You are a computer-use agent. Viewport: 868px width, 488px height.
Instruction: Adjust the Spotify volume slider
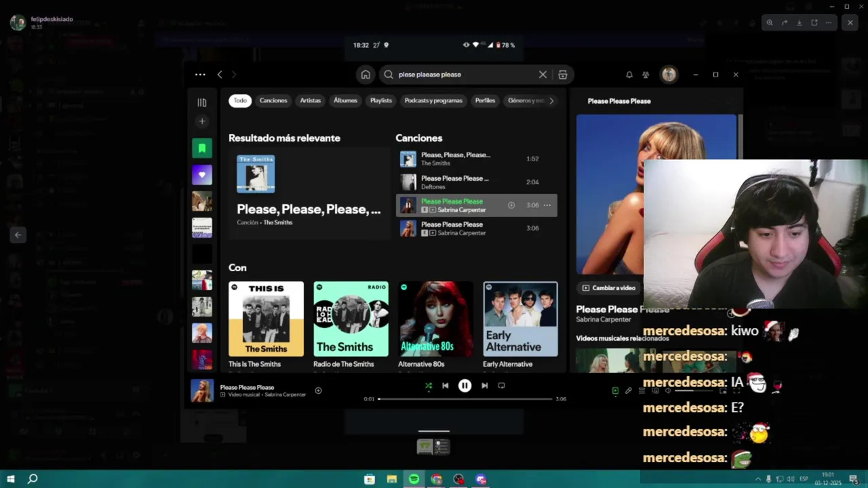click(694, 390)
